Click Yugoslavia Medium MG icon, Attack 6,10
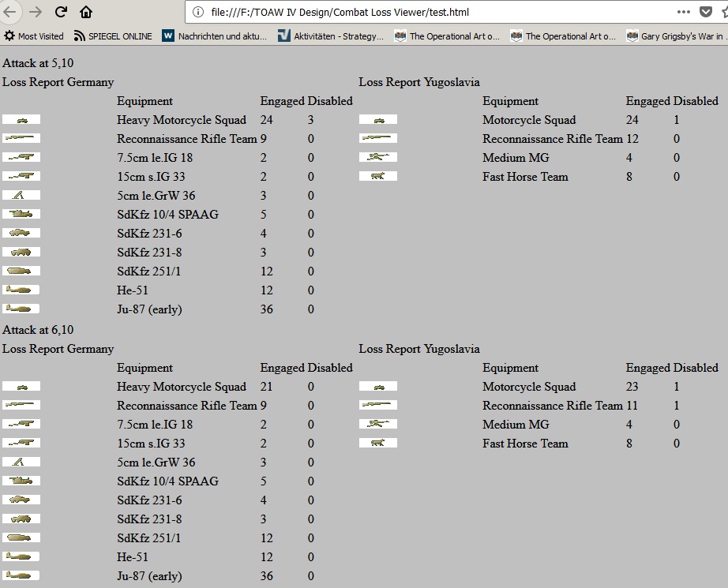This screenshot has width=728, height=588. (x=378, y=424)
